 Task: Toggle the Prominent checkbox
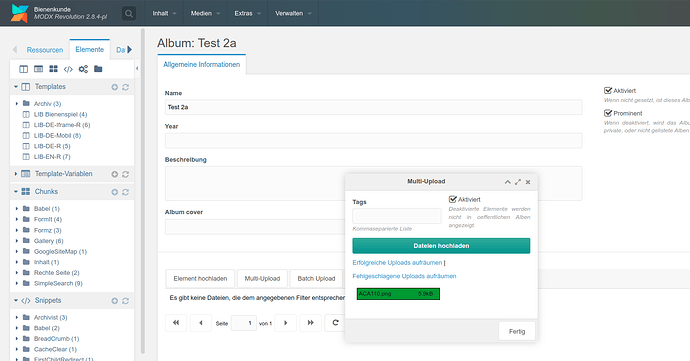608,113
